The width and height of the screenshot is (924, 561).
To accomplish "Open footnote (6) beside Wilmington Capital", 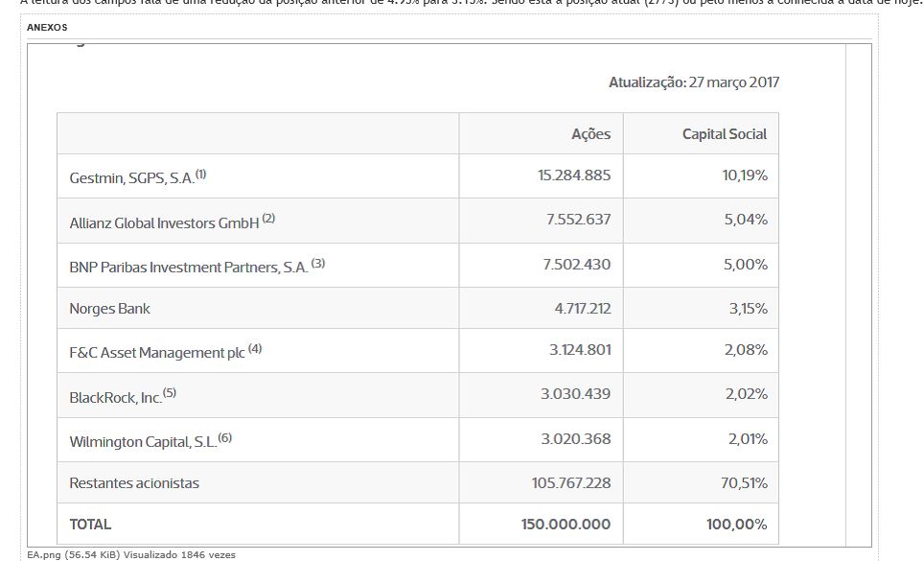I will [225, 438].
